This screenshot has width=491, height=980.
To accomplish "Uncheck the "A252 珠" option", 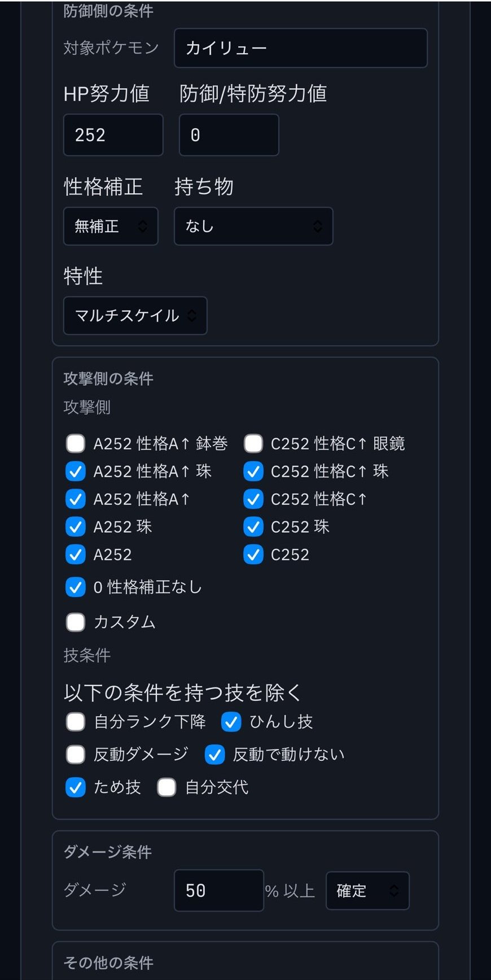I will coord(75,526).
